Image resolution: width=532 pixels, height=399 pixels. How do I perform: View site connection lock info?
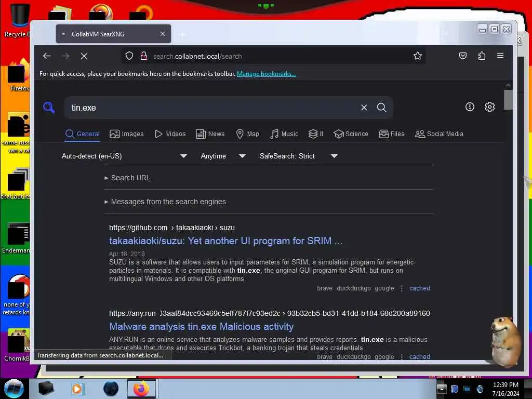point(144,56)
